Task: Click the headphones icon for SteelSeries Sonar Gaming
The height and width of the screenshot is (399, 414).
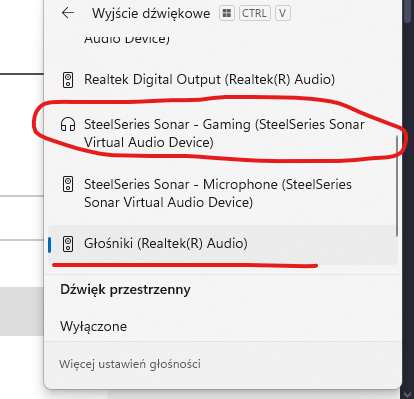Action: [68, 124]
